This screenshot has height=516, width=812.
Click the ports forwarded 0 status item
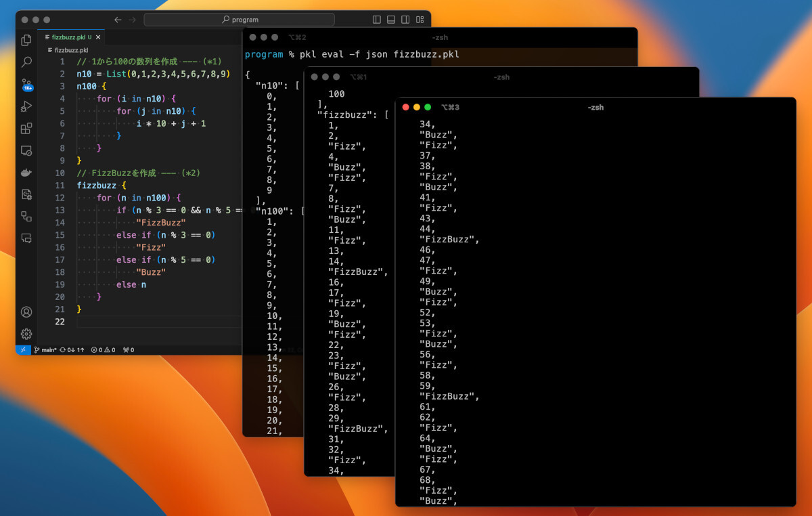[128, 350]
